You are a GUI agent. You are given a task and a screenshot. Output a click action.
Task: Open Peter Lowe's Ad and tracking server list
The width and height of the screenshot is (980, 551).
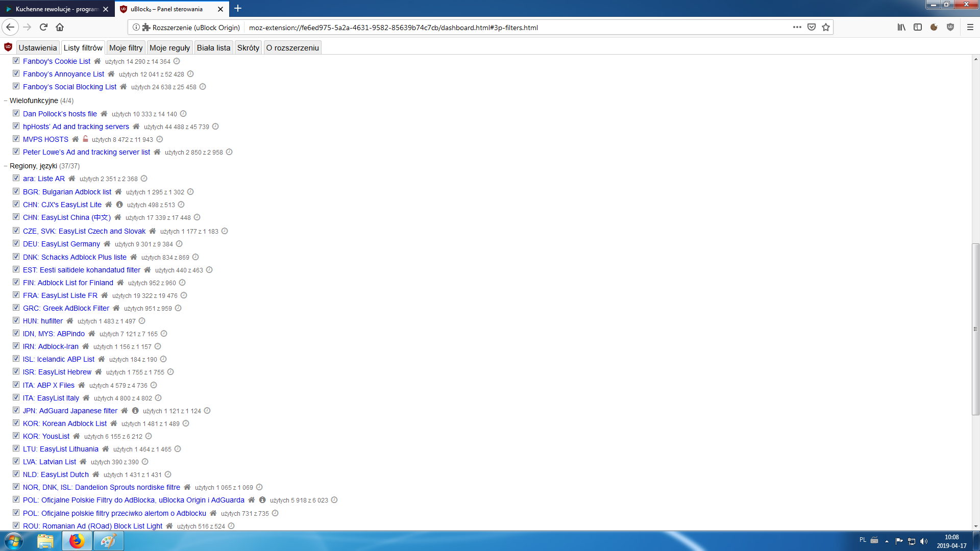(x=86, y=152)
